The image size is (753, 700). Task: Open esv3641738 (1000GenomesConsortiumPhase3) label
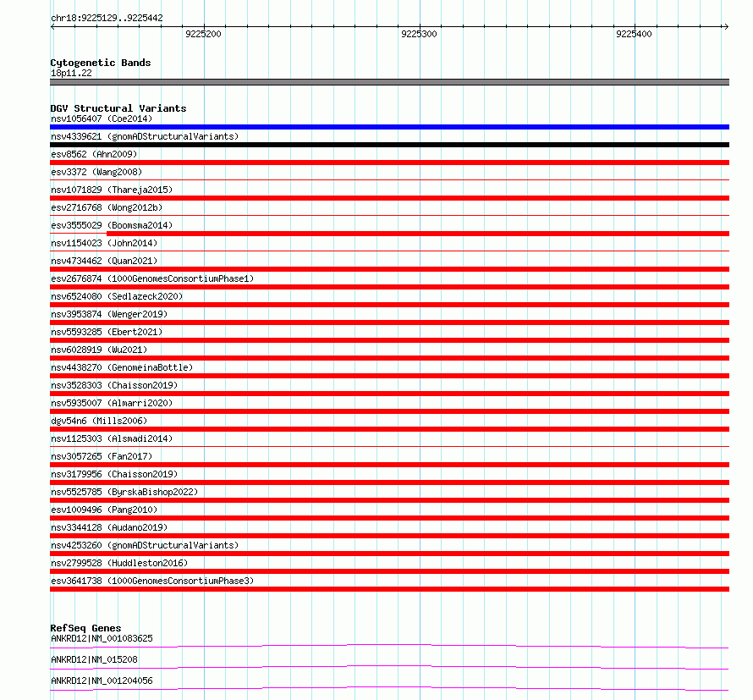pos(152,581)
